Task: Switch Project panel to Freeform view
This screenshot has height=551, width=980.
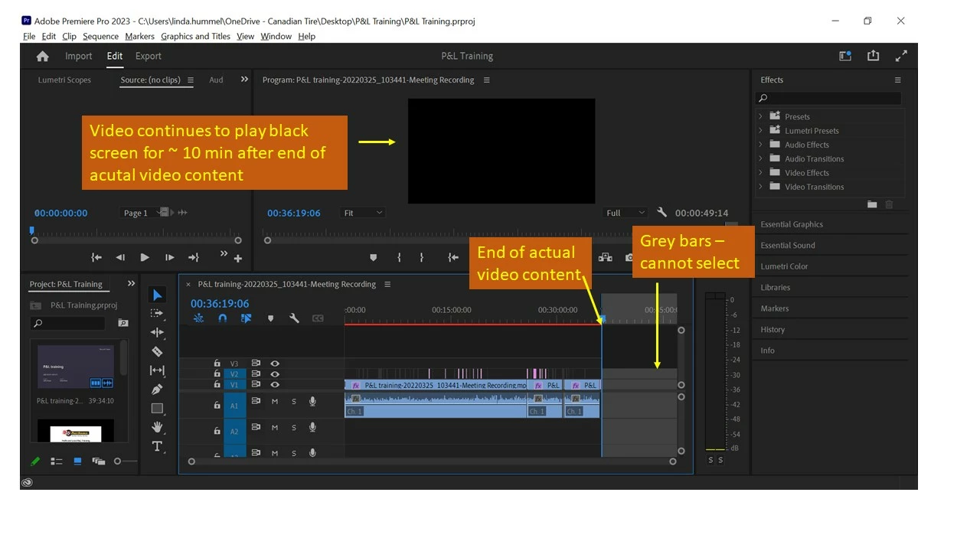Action: click(98, 461)
